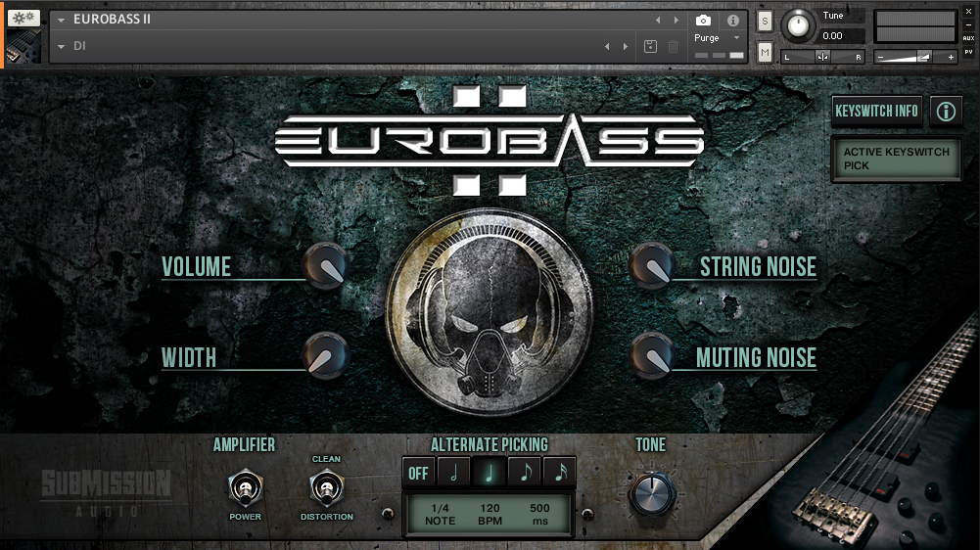
Task: Click the EUROBASS II instrument name
Action: click(x=112, y=20)
